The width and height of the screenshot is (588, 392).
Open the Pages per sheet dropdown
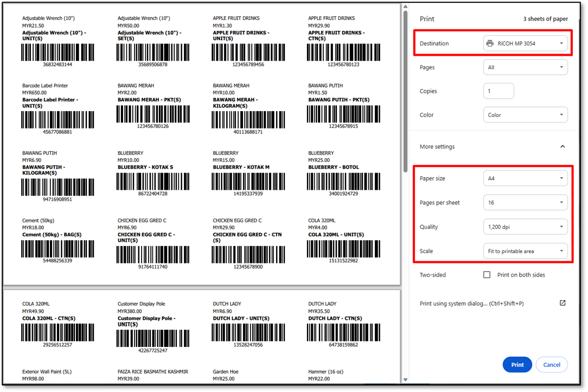click(525, 203)
